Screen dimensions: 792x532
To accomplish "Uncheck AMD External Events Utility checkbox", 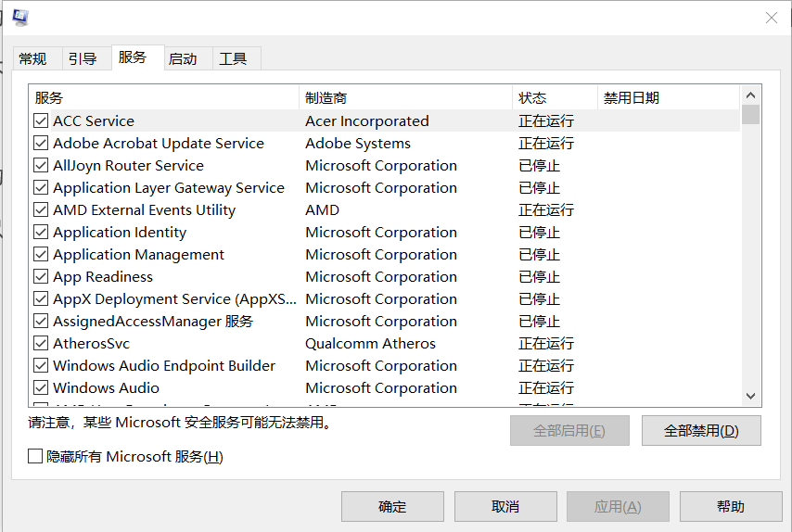I will [41, 210].
